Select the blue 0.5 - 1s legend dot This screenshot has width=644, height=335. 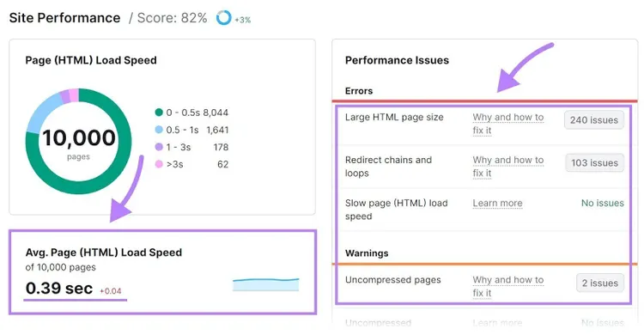[159, 130]
